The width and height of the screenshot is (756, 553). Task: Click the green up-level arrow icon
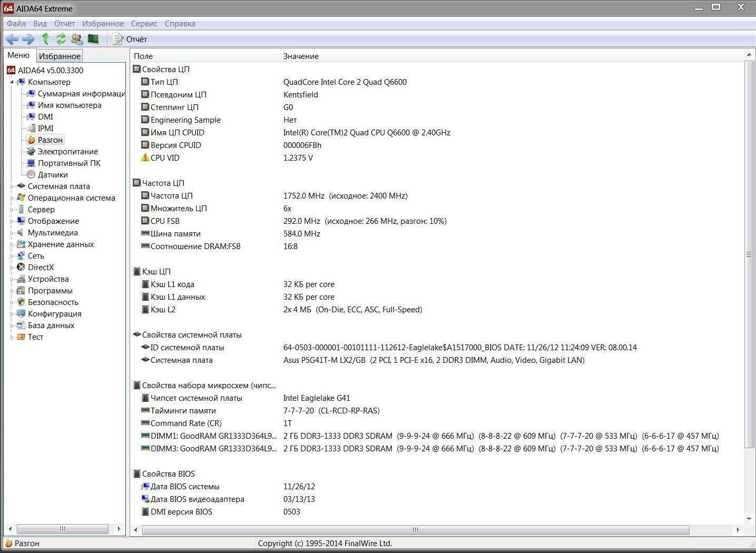(x=45, y=39)
